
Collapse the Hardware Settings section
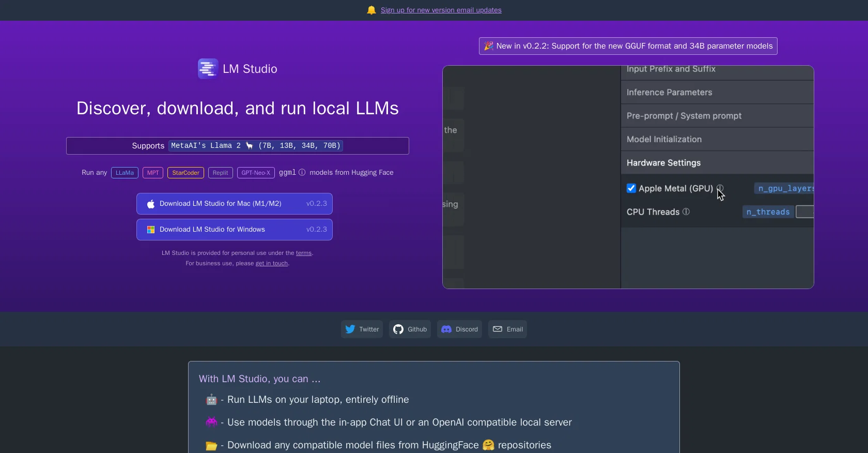click(717, 163)
